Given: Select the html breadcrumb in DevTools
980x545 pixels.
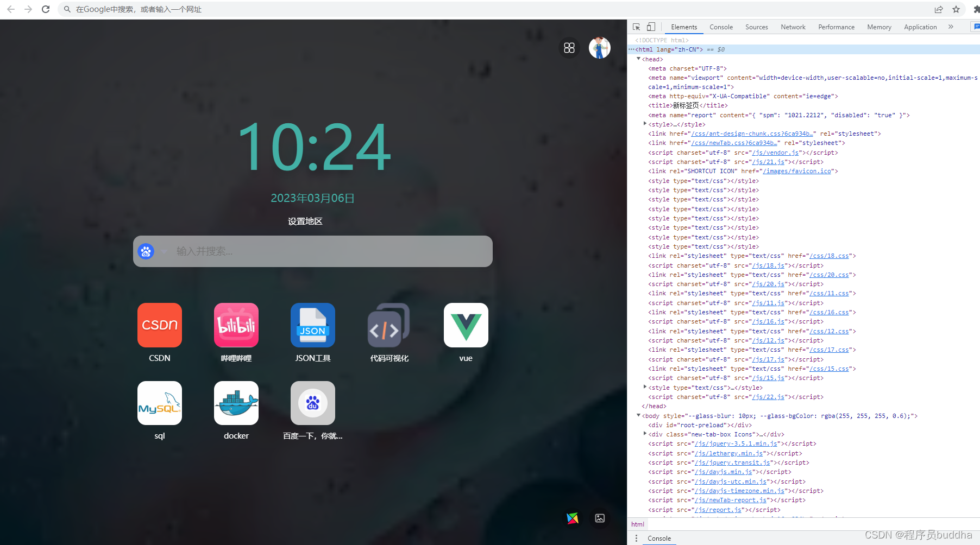Looking at the screenshot, I should tap(638, 524).
